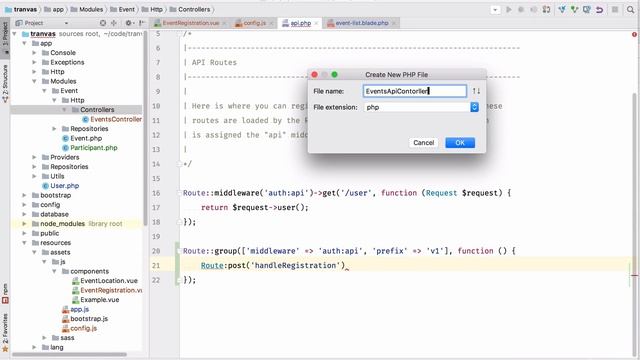Click the collapse all icon in Project panel
Screen dimensions: 640x360
tap(114, 23)
